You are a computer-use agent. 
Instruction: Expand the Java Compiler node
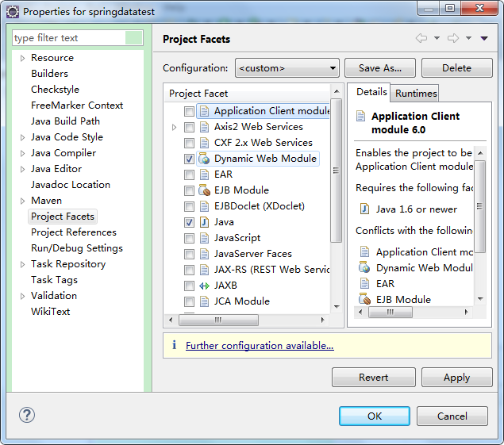coord(22,153)
